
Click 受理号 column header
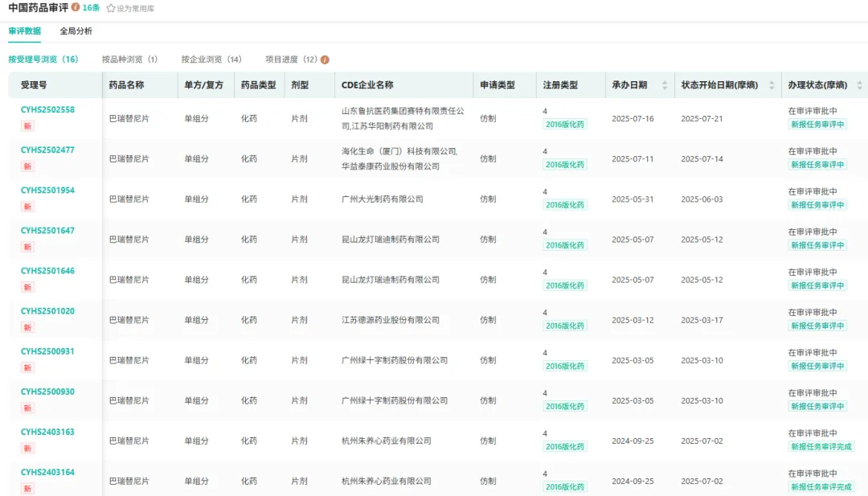click(34, 85)
